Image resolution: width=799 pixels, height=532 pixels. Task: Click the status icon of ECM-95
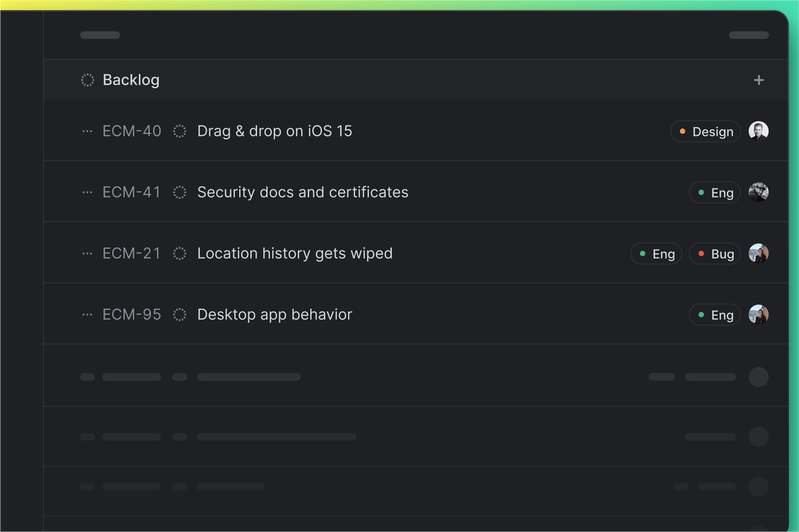point(180,315)
